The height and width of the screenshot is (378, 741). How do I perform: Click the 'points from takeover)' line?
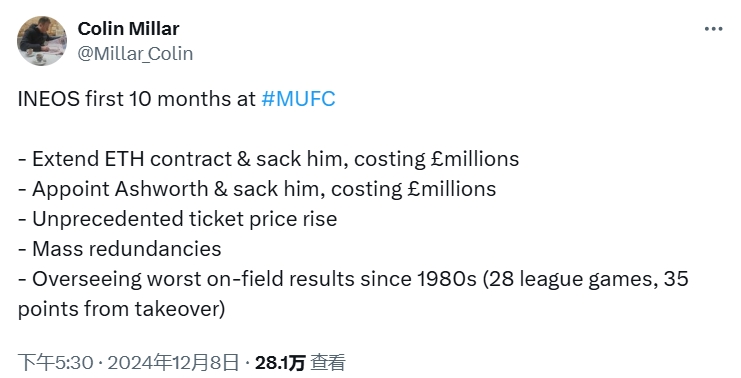(121, 309)
